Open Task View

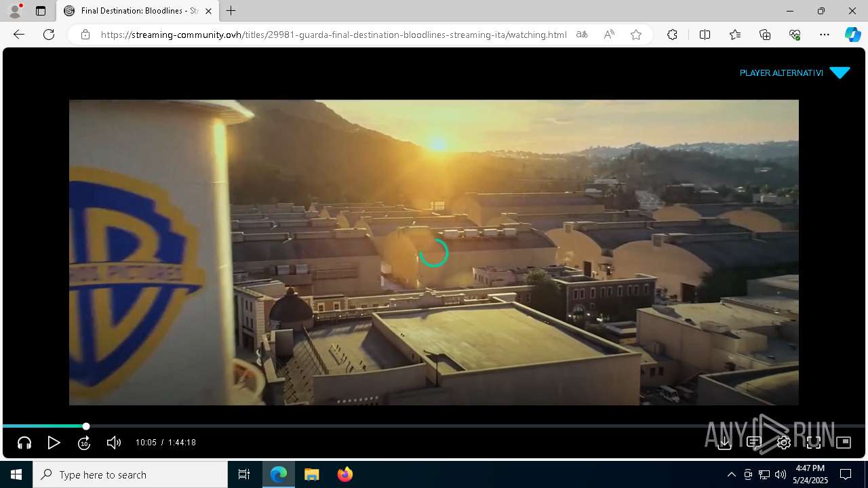[x=244, y=474]
